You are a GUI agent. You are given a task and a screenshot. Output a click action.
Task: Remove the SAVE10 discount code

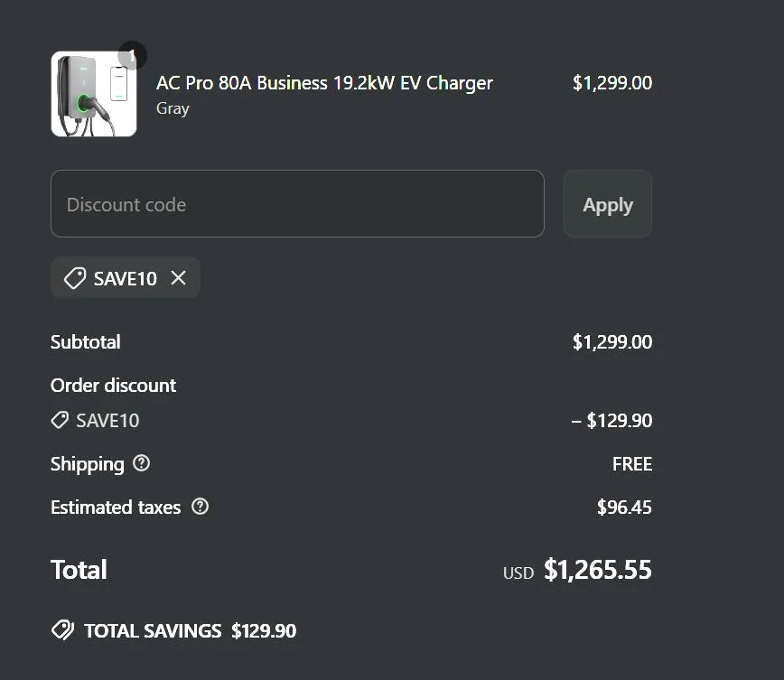click(179, 278)
